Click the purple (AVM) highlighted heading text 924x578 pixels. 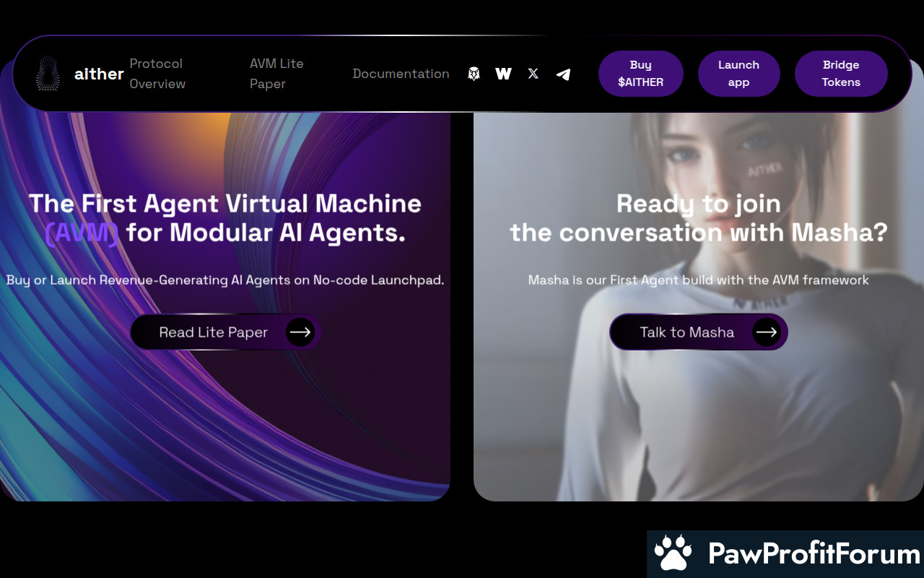pyautogui.click(x=82, y=233)
